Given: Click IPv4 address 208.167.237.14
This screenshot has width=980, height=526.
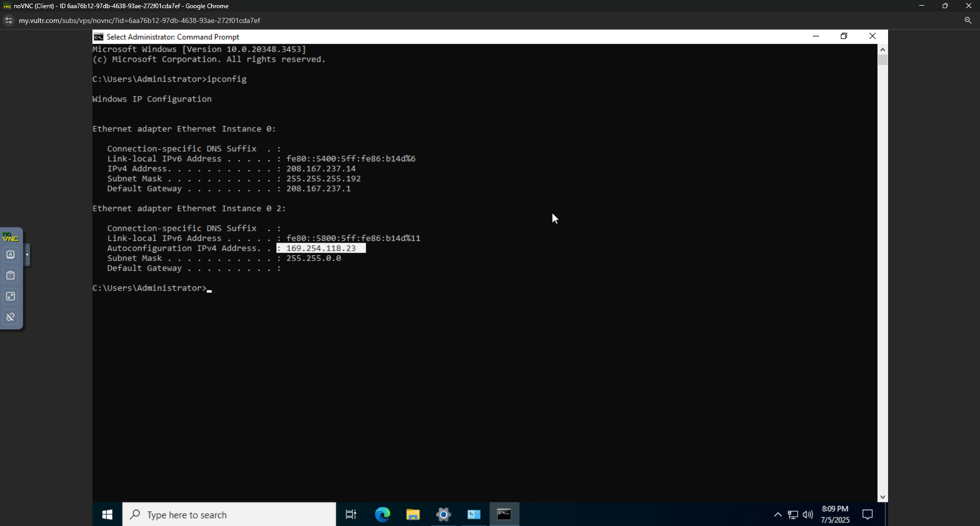Looking at the screenshot, I should 321,169.
